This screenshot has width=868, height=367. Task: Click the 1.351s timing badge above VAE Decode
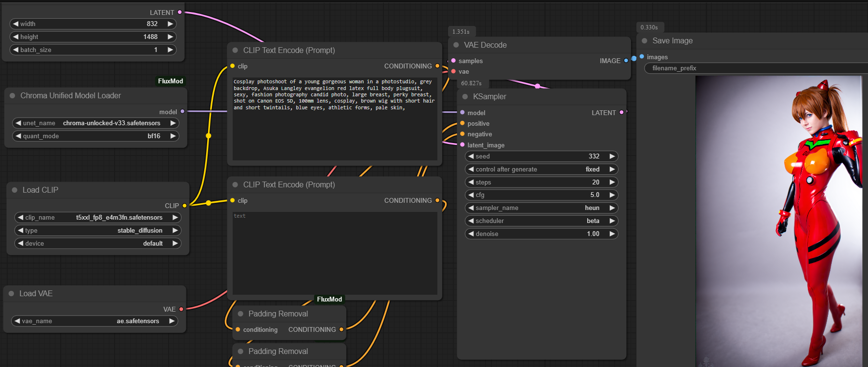point(461,32)
